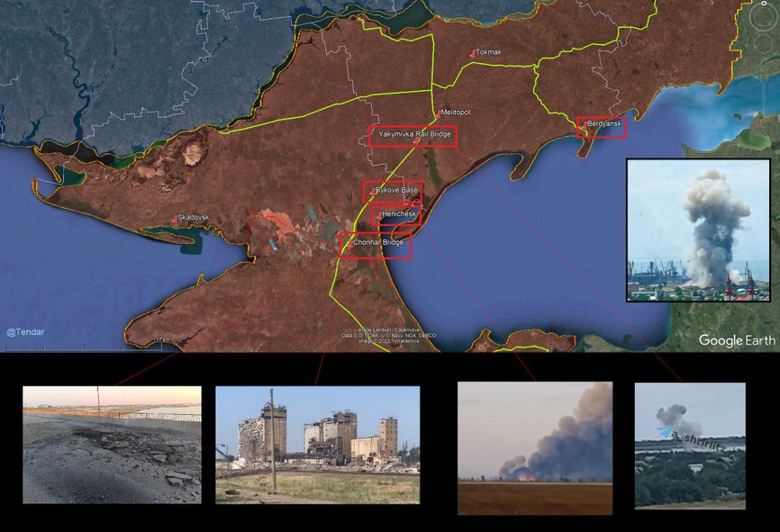Click the Chonhar Bridge label
The image size is (780, 532).
pyautogui.click(x=378, y=243)
